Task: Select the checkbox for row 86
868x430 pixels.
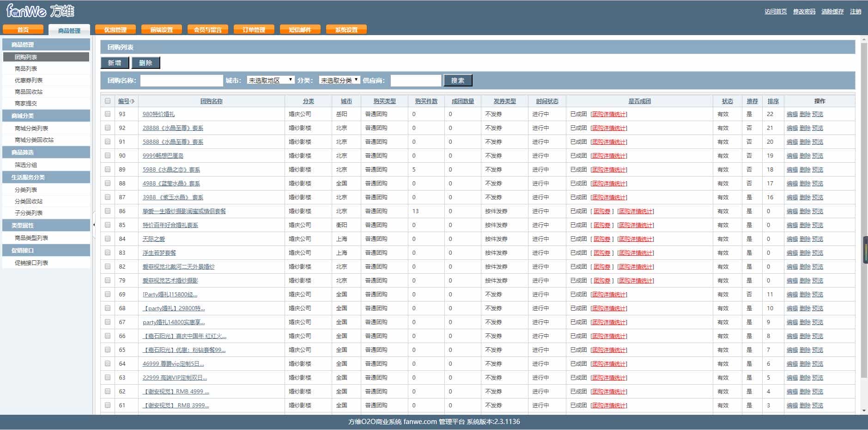Action: (108, 211)
